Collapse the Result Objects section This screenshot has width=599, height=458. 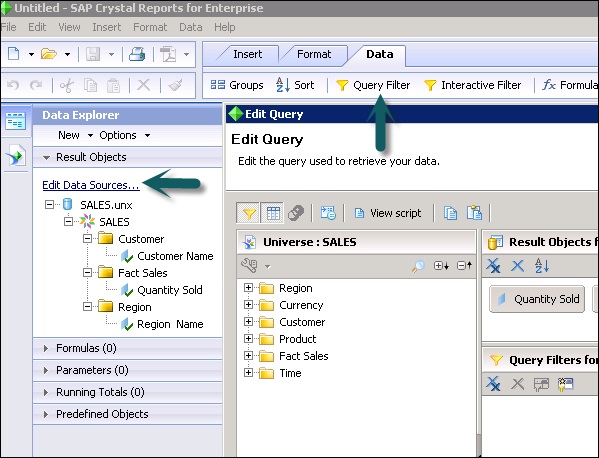point(46,157)
